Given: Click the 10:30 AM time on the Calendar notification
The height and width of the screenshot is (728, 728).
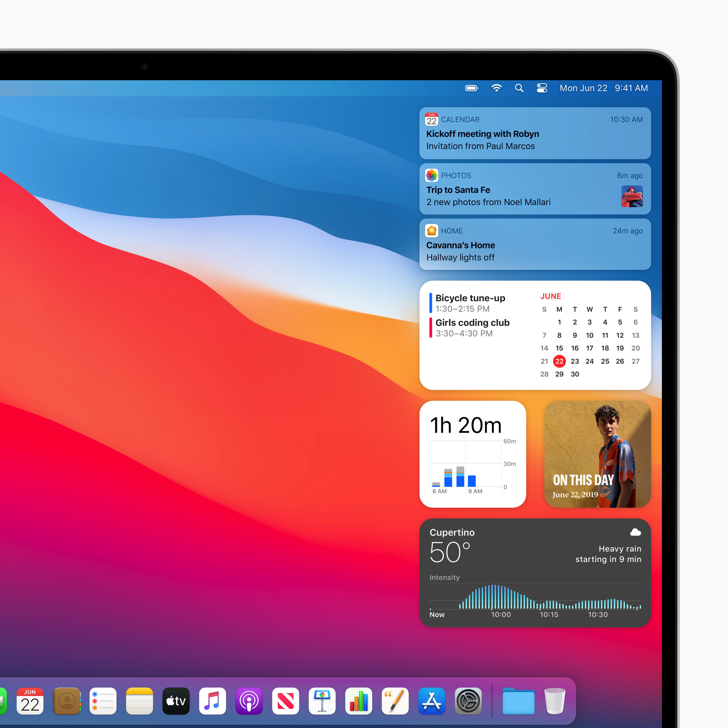Looking at the screenshot, I should click(626, 119).
